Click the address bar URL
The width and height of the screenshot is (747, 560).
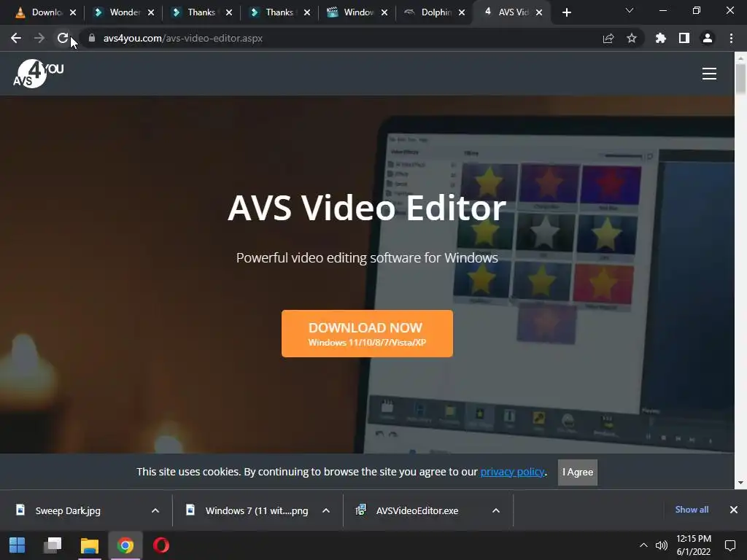(183, 38)
